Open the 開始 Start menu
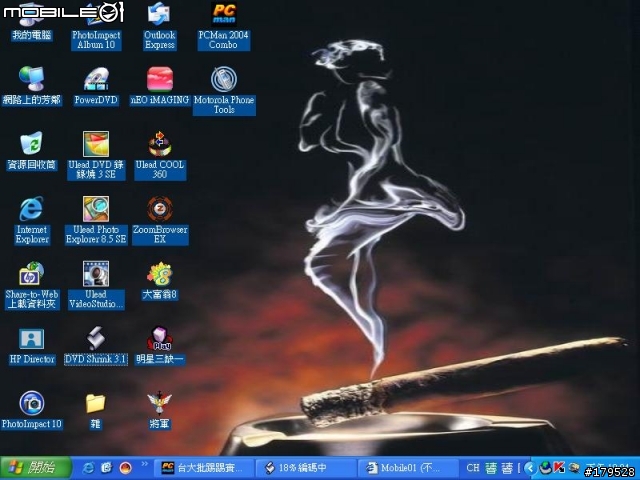This screenshot has height=480, width=640. 36,468
